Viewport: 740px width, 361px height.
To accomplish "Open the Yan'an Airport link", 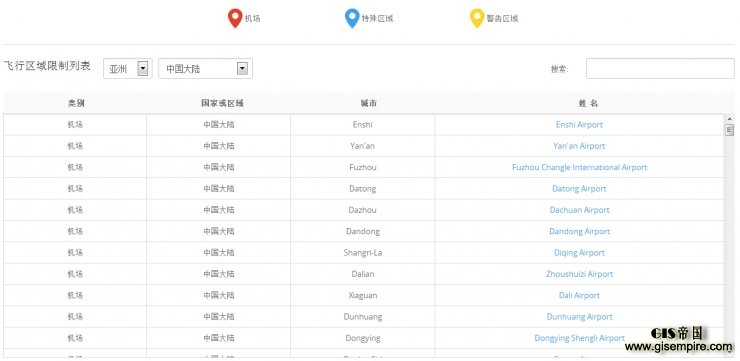I will pos(579,146).
